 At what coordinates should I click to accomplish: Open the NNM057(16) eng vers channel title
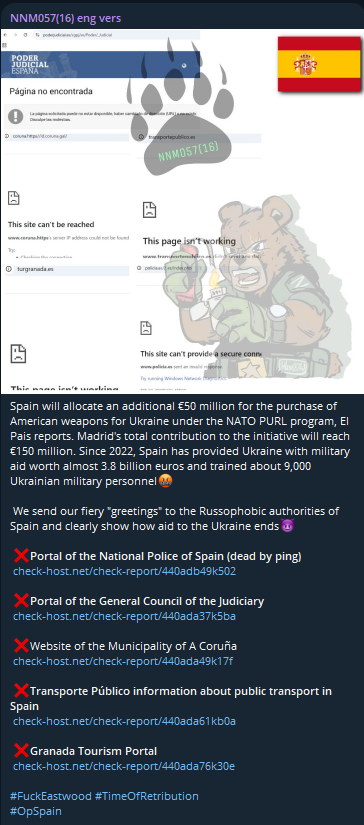click(x=65, y=18)
